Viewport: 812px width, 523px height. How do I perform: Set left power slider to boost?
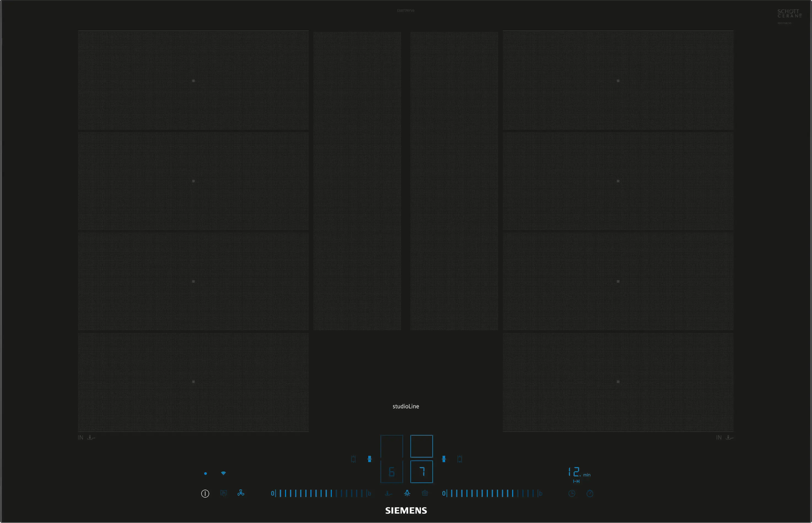click(x=369, y=494)
